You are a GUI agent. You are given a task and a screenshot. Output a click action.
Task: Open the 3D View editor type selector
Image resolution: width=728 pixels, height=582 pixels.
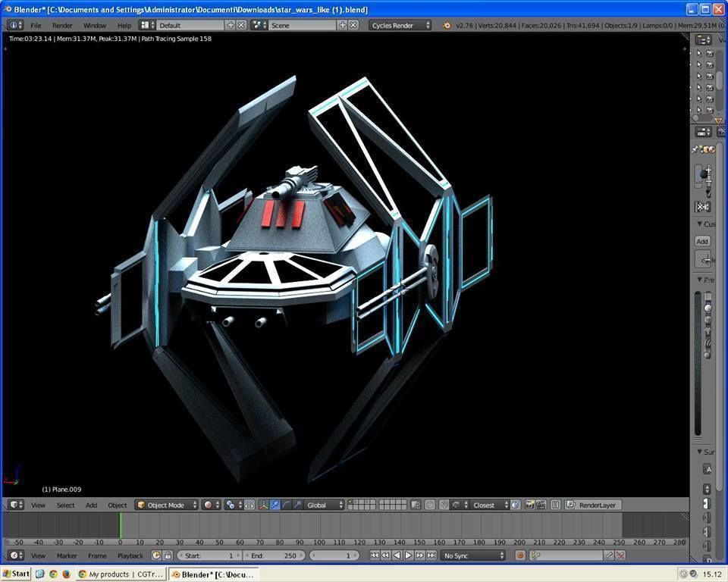[x=17, y=505]
